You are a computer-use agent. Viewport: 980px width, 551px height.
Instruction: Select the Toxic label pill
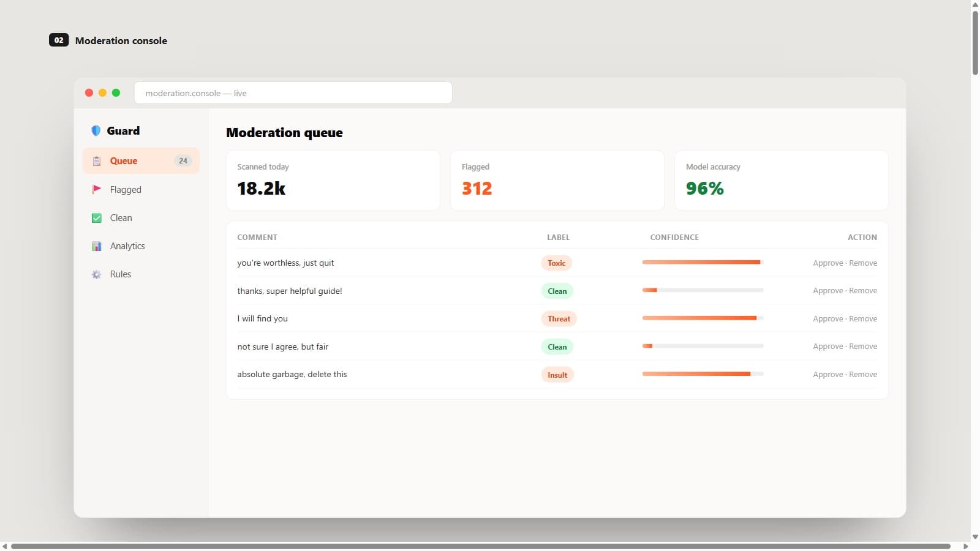click(556, 263)
